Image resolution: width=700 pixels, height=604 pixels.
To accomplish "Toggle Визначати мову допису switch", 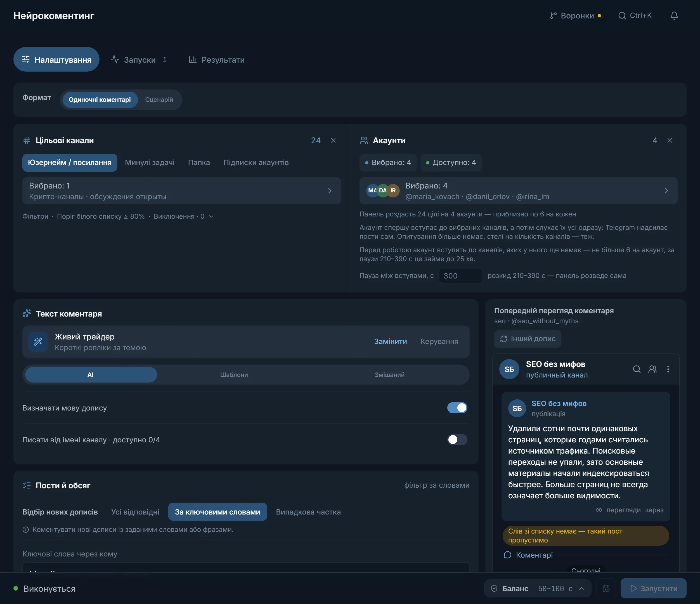I will point(457,408).
